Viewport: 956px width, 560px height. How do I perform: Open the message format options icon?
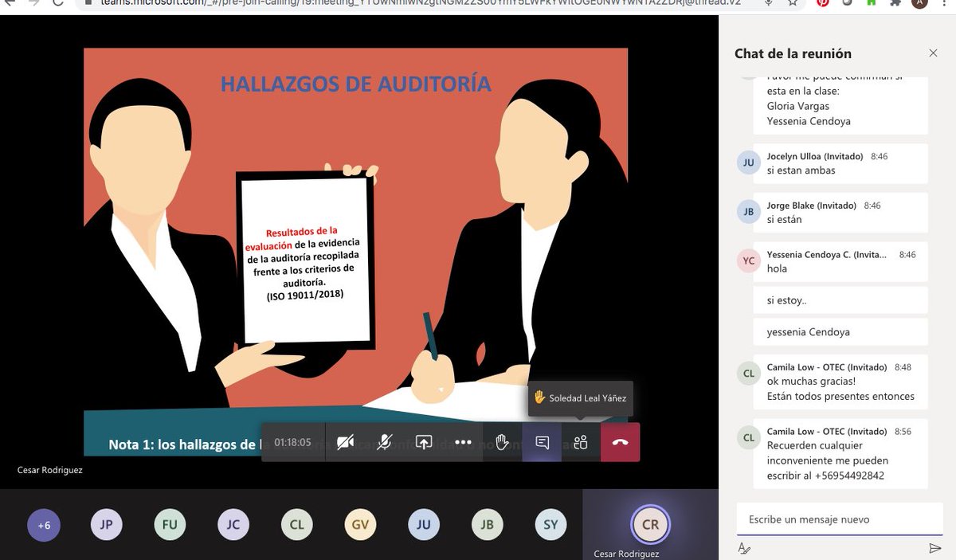[x=744, y=548]
